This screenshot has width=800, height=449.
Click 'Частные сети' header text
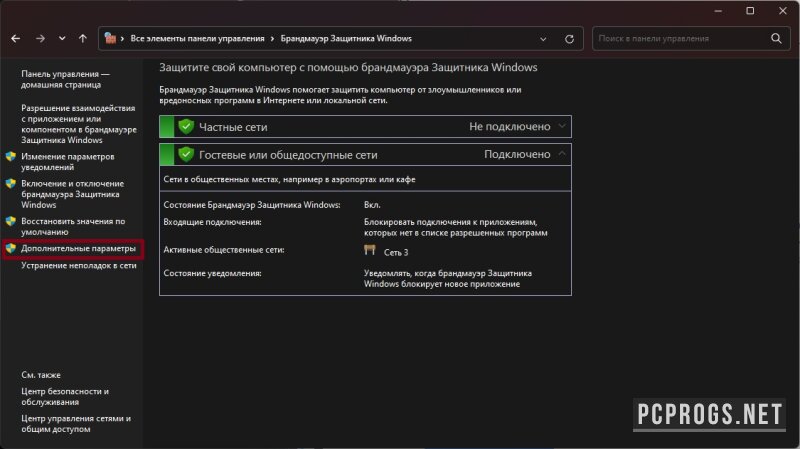[233, 127]
